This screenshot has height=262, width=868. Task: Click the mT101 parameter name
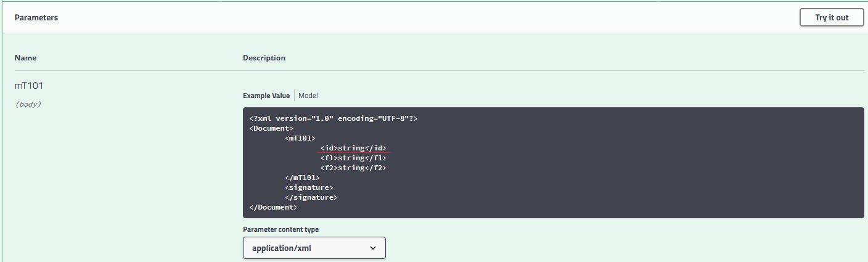pos(28,85)
